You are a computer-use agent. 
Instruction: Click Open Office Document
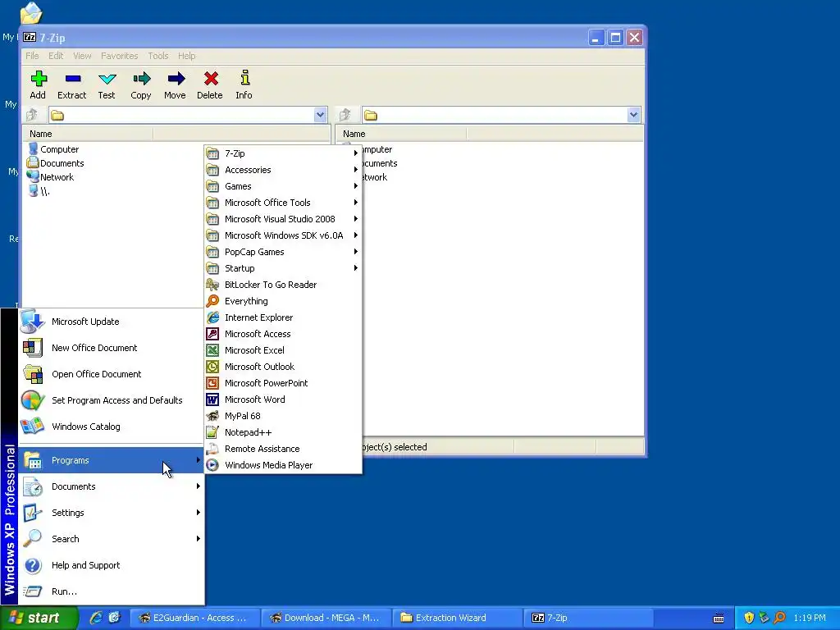pyautogui.click(x=112, y=374)
